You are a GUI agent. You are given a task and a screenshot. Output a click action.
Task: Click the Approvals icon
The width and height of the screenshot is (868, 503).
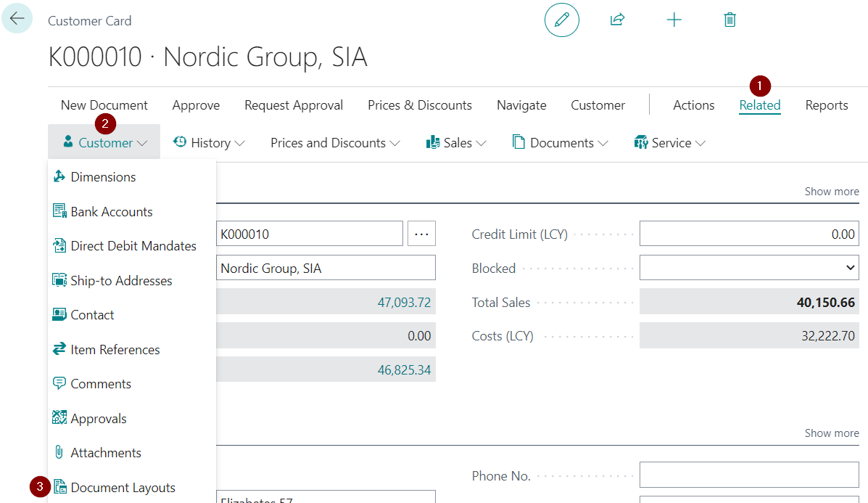[x=59, y=417]
